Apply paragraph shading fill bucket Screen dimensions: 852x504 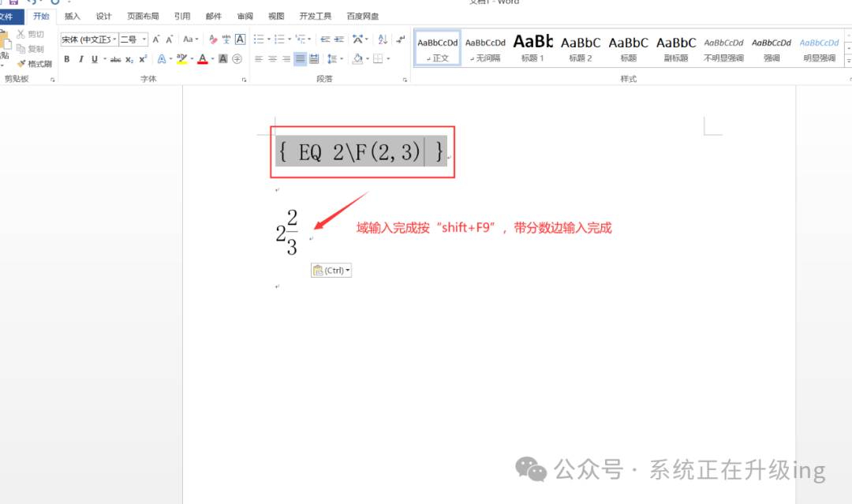point(357,58)
